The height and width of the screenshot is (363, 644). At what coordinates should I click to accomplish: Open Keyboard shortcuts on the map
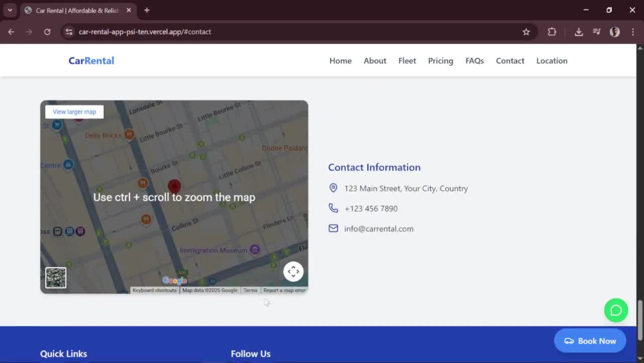155,290
